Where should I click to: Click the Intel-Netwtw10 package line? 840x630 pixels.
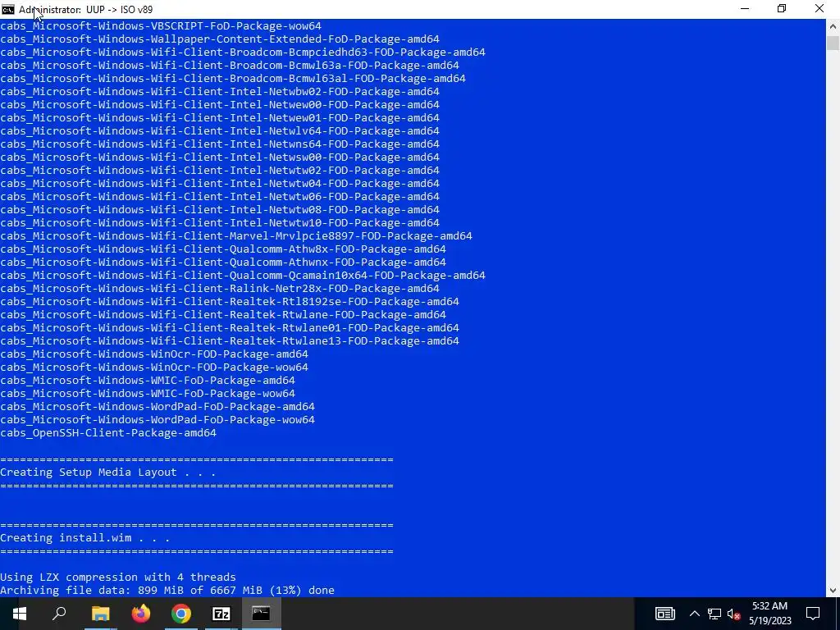220,223
